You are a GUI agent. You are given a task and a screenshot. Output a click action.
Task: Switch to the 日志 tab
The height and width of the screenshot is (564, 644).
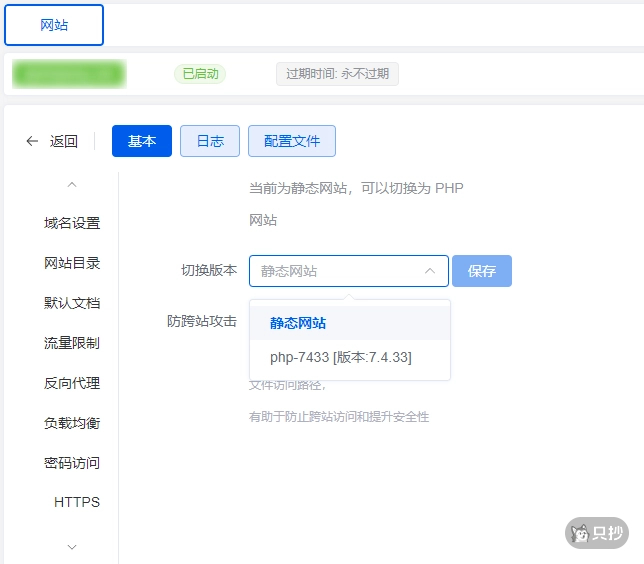210,141
